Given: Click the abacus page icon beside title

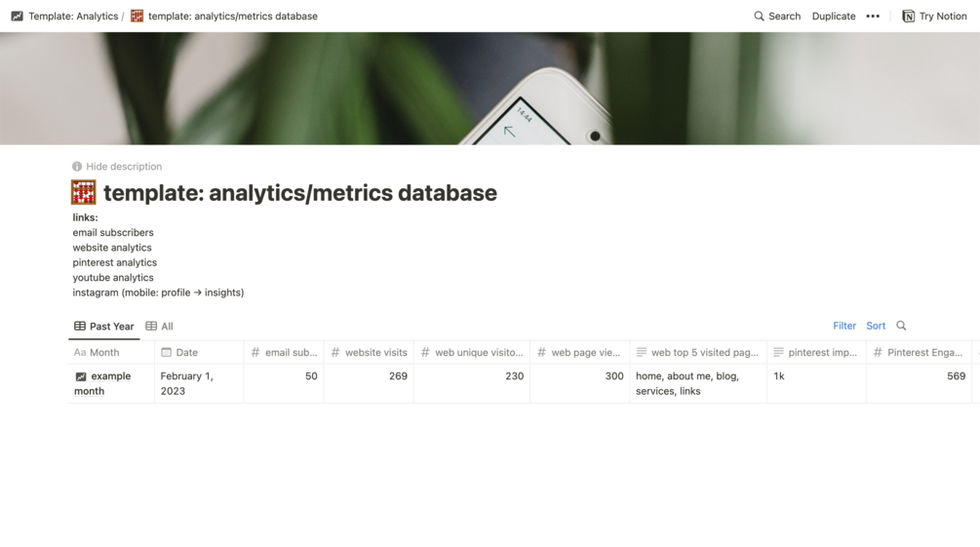Looking at the screenshot, I should pos(84,192).
